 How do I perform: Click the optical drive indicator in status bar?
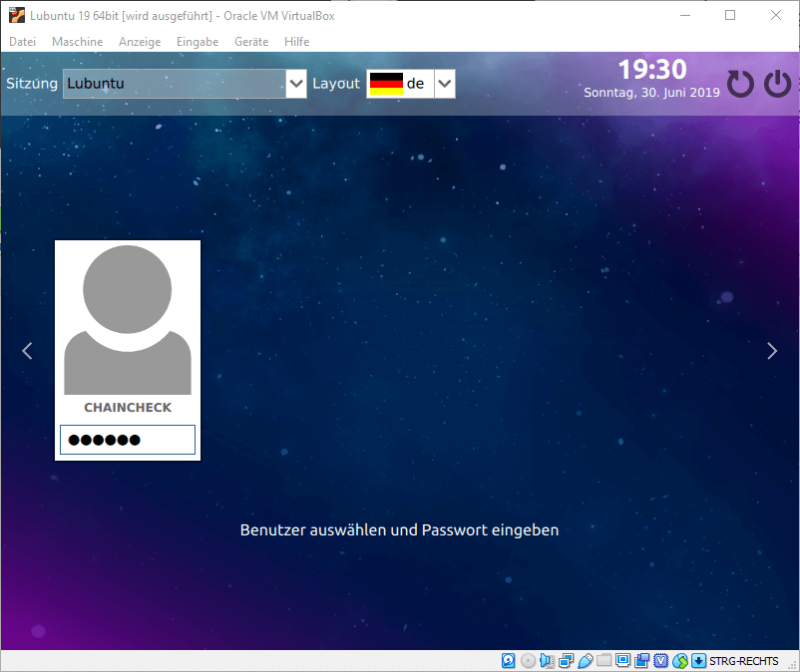coord(528,661)
